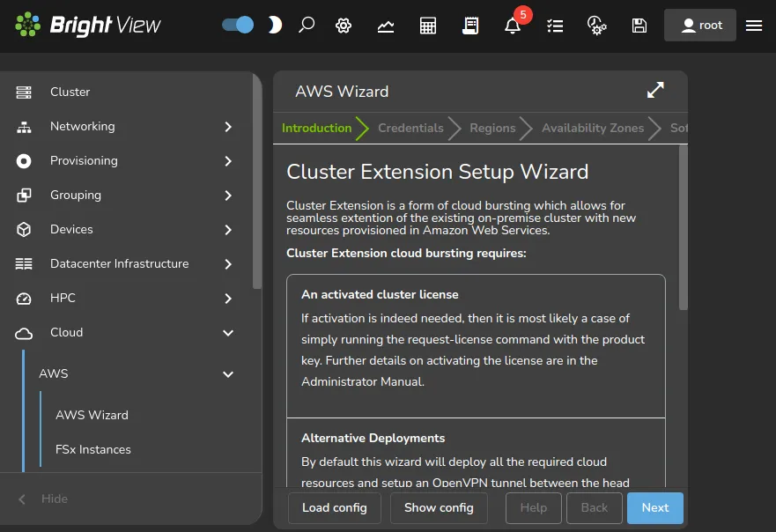Maximize the AWS Wizard panel

click(x=655, y=90)
